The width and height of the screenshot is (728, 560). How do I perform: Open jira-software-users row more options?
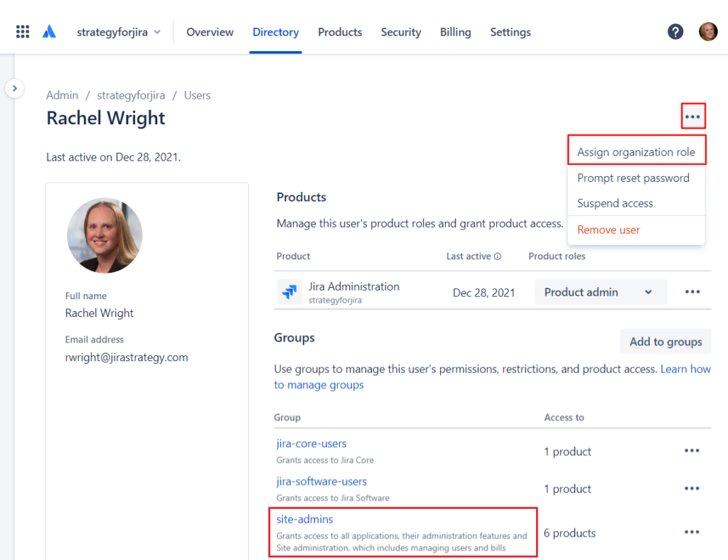(692, 488)
